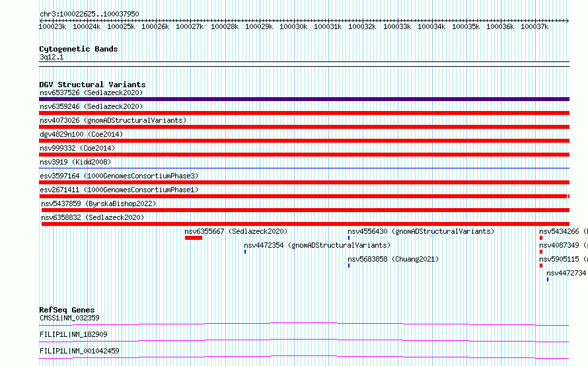The height and width of the screenshot is (366, 588).
Task: Click the 100023k ruler tick label
Action: pyautogui.click(x=52, y=26)
